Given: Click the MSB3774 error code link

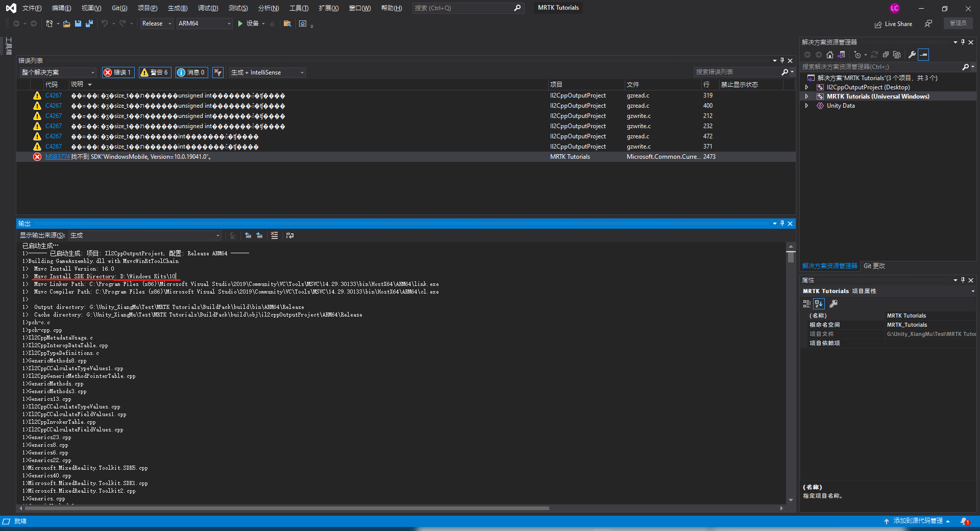Looking at the screenshot, I should click(x=57, y=156).
